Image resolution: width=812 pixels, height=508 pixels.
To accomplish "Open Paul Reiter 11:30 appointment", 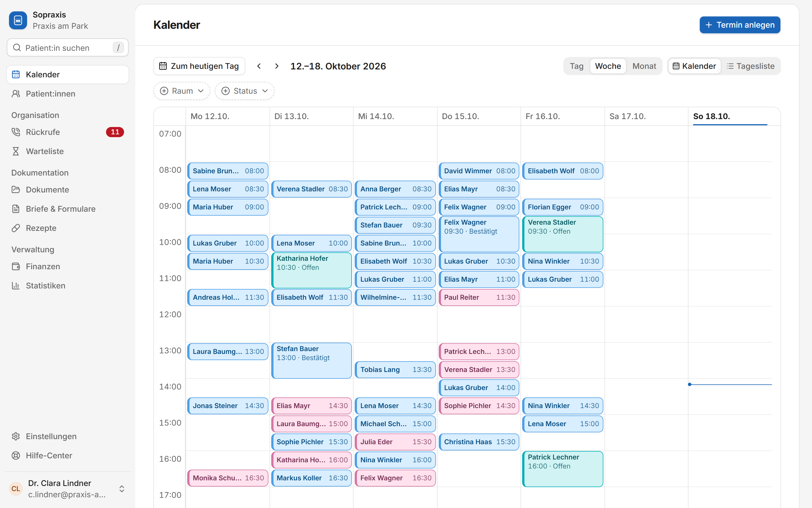I will point(479,297).
